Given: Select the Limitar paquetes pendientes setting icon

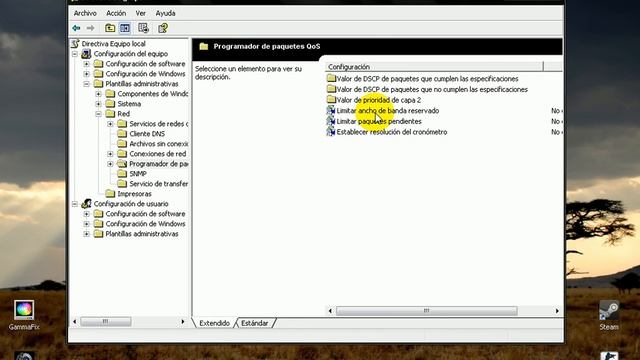Looking at the screenshot, I should click(x=331, y=121).
